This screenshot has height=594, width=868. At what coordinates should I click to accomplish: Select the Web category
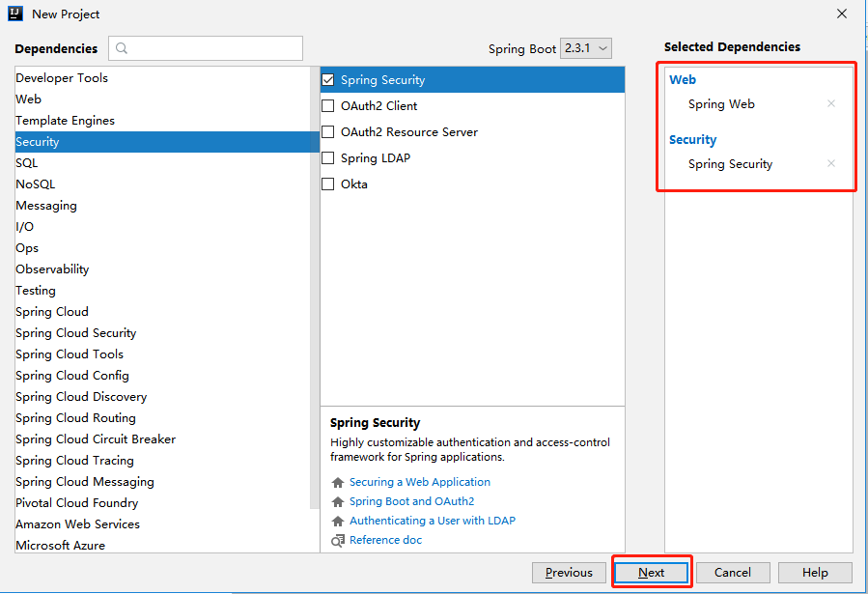tap(162, 99)
